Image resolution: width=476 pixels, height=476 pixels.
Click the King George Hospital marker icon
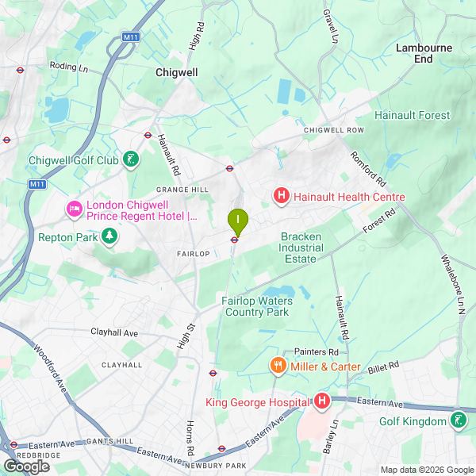322,401
